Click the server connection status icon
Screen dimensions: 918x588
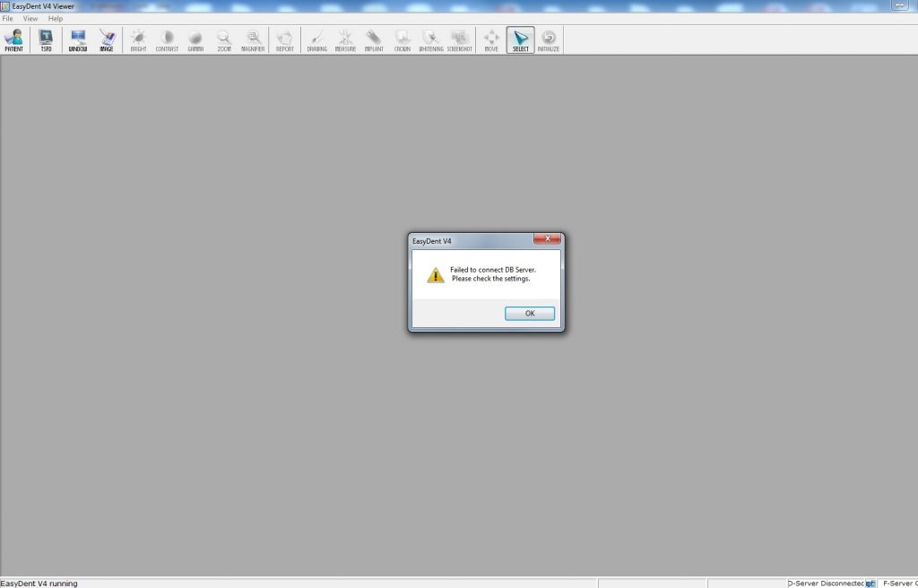coord(870,584)
